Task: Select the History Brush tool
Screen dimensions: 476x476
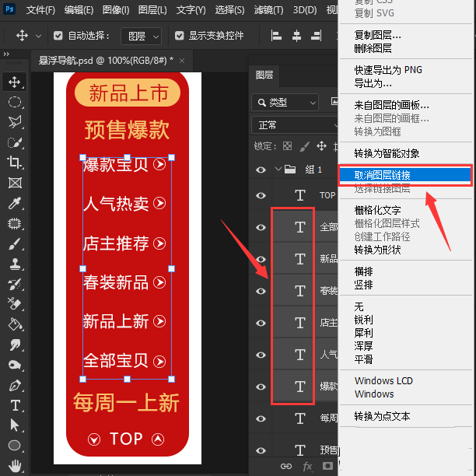Action: [14, 284]
